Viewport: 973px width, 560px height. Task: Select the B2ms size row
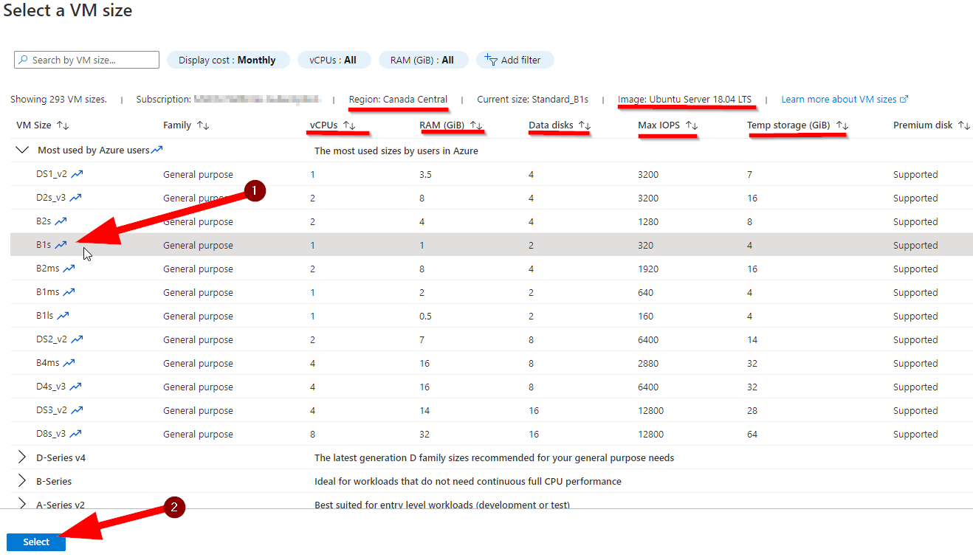tap(492, 269)
